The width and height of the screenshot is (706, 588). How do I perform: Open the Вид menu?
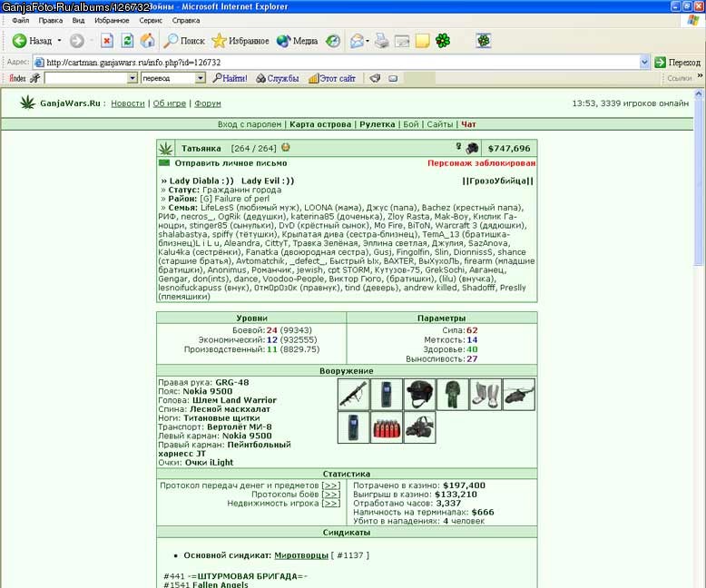(78, 21)
